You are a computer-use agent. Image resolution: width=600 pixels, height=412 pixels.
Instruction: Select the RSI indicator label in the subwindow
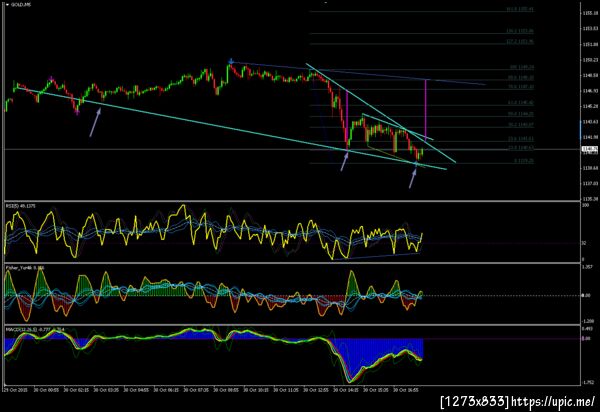21,206
